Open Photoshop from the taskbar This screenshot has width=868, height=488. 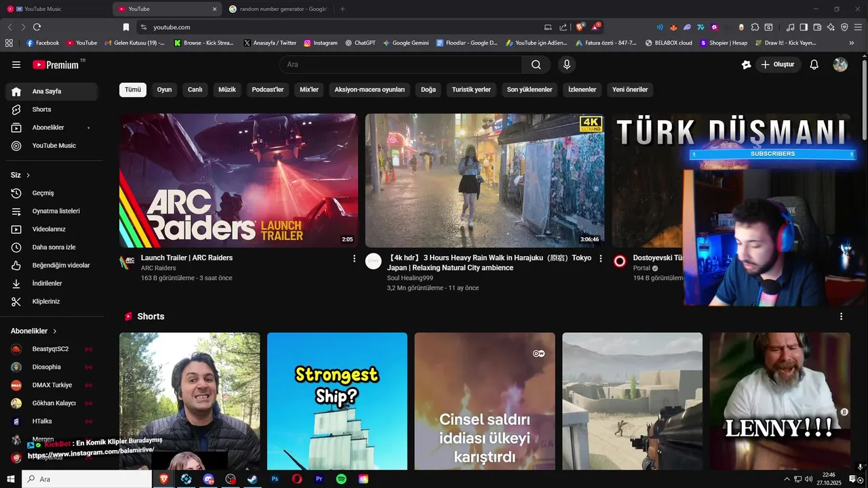coord(275,479)
